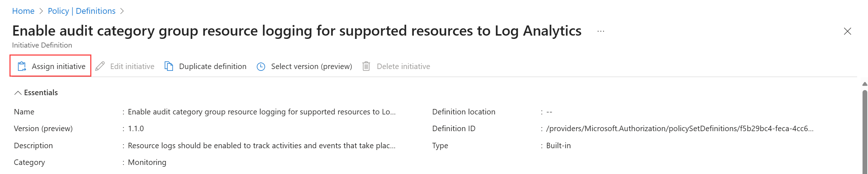868x174 pixels.
Task: Navigate to Policy | Definitions breadcrumb
Action: click(82, 11)
